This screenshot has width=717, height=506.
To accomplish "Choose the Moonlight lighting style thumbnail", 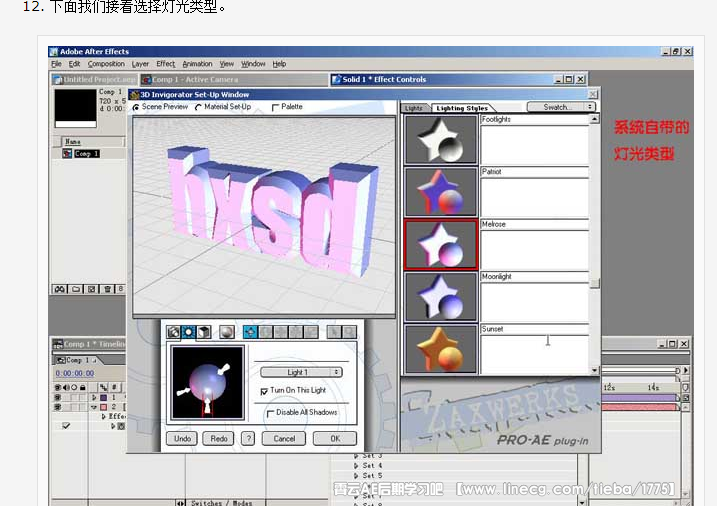I will pos(441,297).
